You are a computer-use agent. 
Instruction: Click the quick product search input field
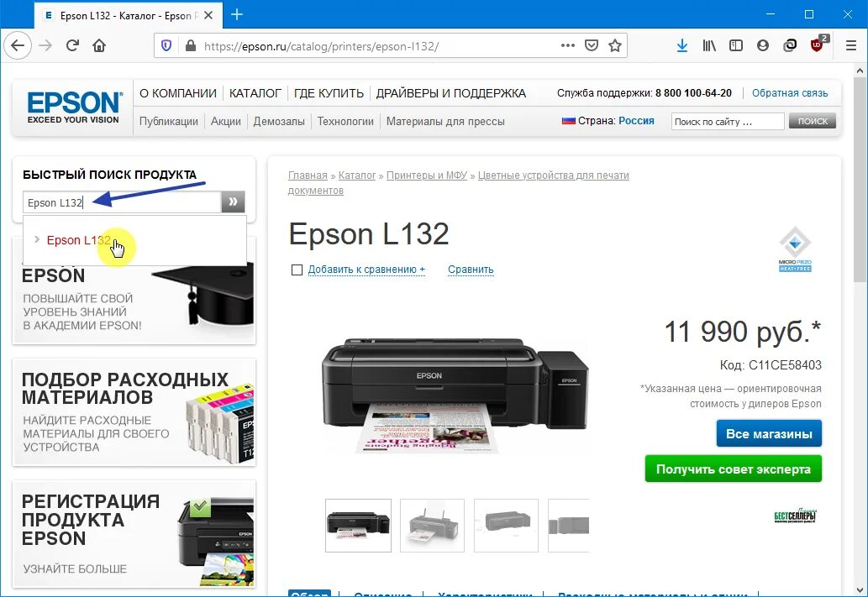click(122, 202)
